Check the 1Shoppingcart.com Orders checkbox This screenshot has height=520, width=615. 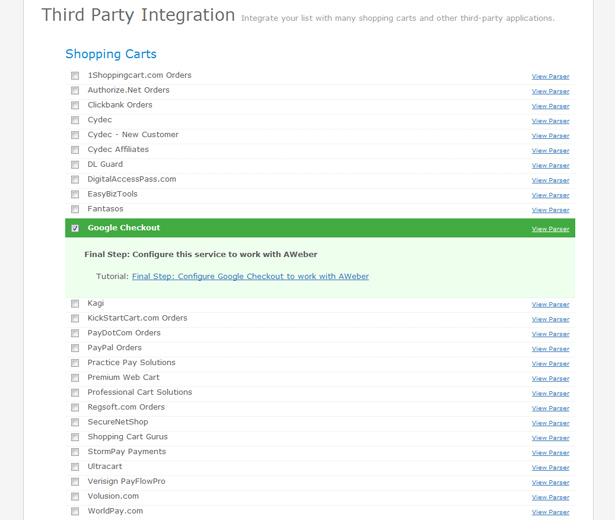[75, 76]
